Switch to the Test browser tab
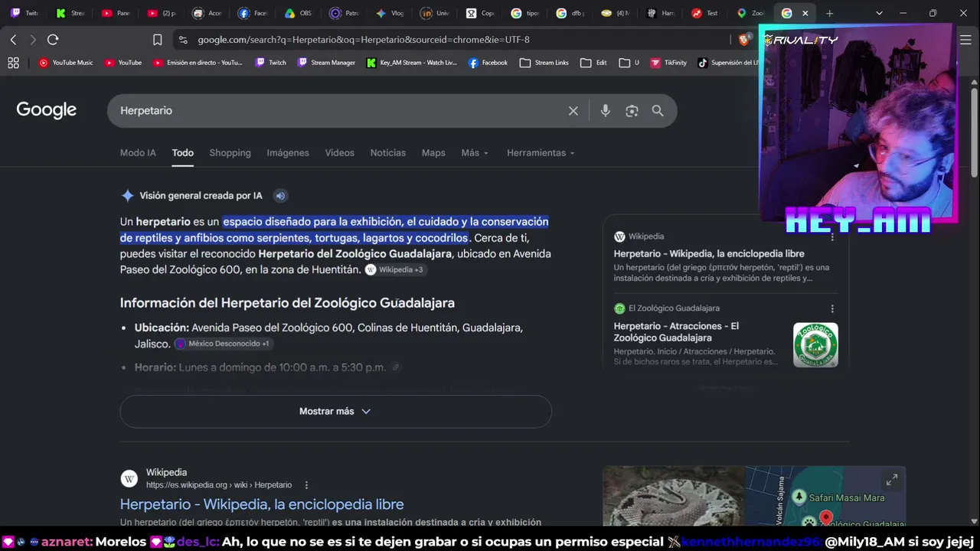This screenshot has height=551, width=980. (x=705, y=13)
